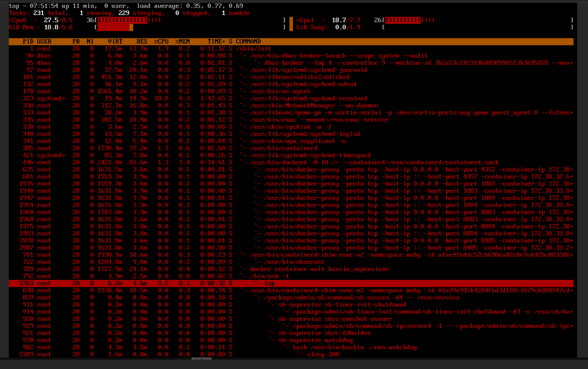
Task: Select containerd-shim row with PID 701
Action: point(291,255)
